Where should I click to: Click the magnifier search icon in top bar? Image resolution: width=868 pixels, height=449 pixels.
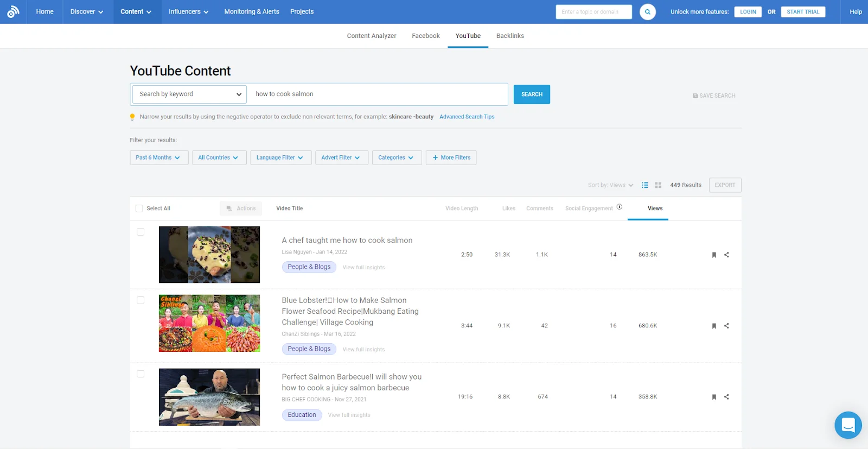(x=647, y=12)
